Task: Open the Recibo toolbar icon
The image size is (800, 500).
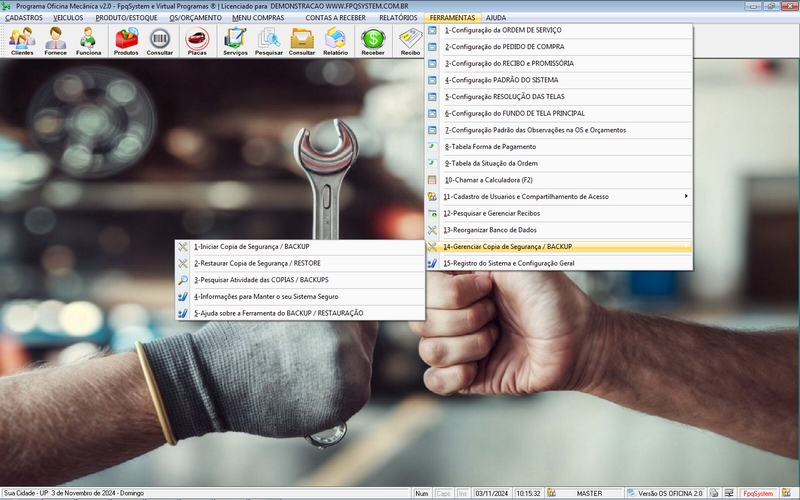Action: pyautogui.click(x=410, y=41)
